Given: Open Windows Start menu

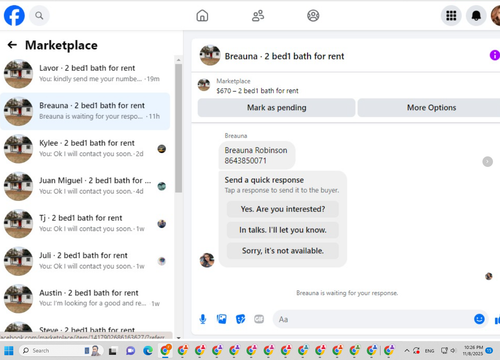Looking at the screenshot, I should pyautogui.click(x=9, y=351).
